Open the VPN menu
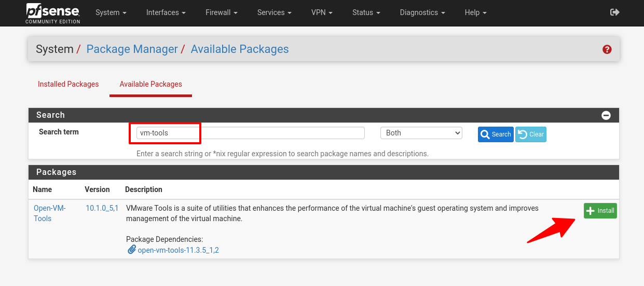 (x=322, y=12)
